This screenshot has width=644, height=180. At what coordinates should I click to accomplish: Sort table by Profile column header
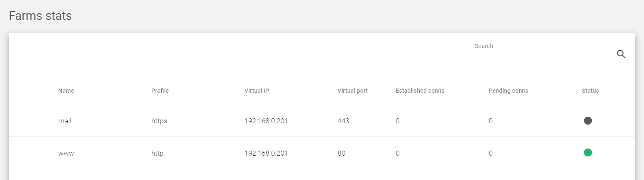point(160,91)
